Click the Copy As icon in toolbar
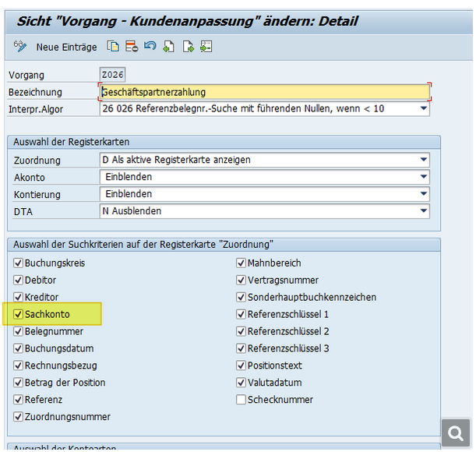Viewport: 476px width, 452px height. pos(114,47)
